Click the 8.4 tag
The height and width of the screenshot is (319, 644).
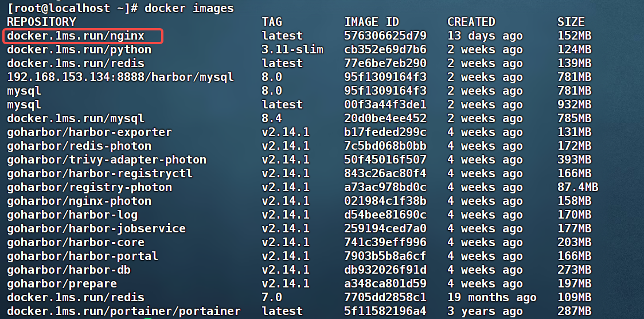coord(272,118)
